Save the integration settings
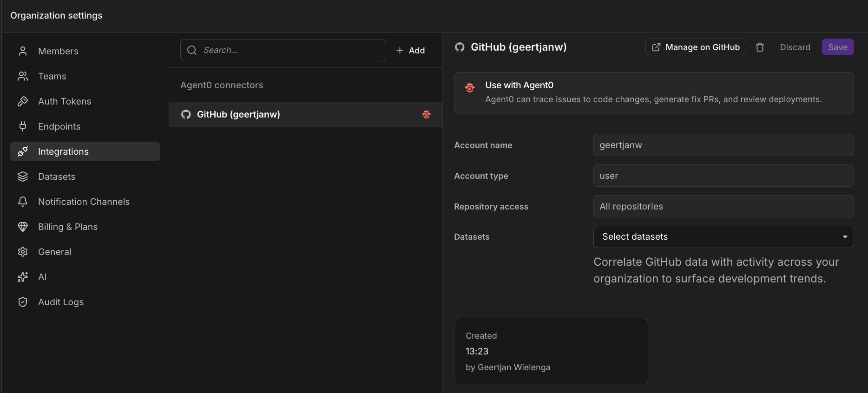Screen dimensions: 868x393 838,47
